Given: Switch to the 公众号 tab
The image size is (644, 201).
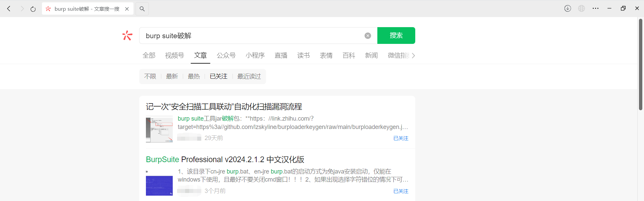Looking at the screenshot, I should [x=226, y=56].
